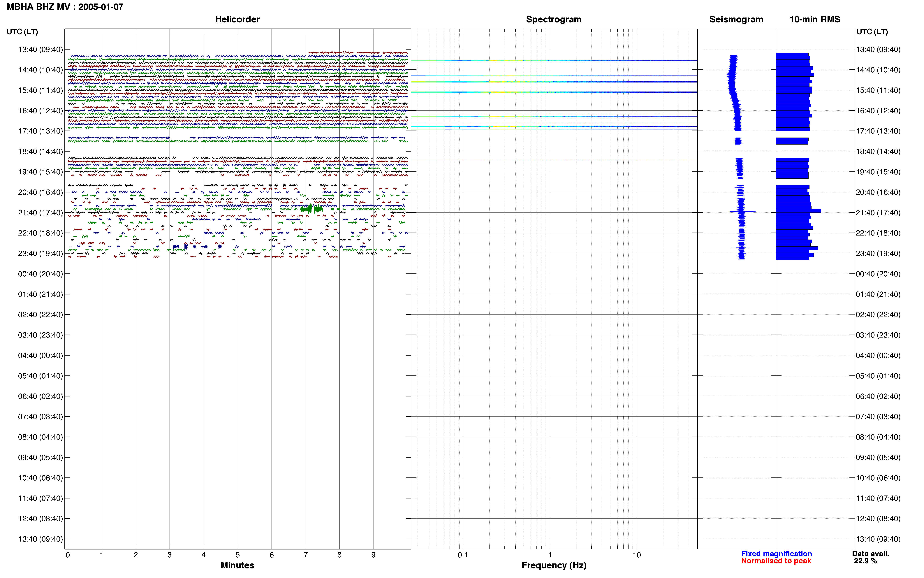This screenshot has width=924, height=578.
Task: Click the right 'UTC (LT)' axis label
Action: 872,32
